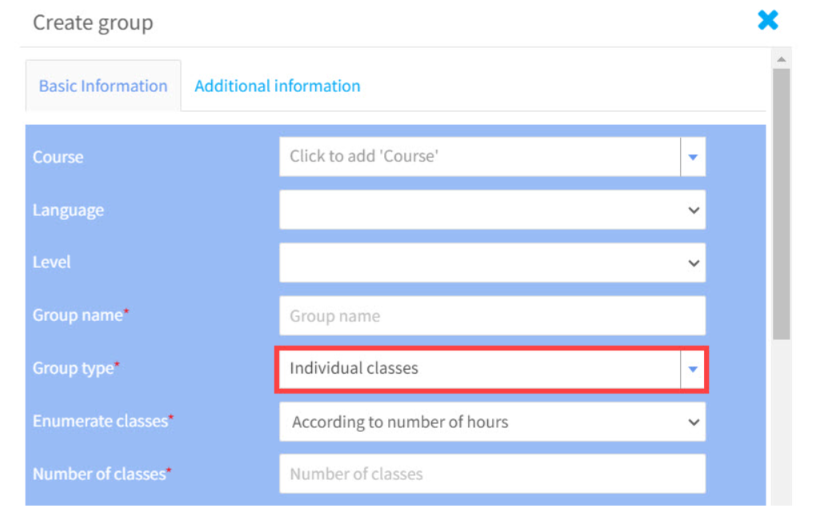Click the Enumerate classes chevron icon
Screen dimensions: 813x512
pyautogui.click(x=693, y=422)
